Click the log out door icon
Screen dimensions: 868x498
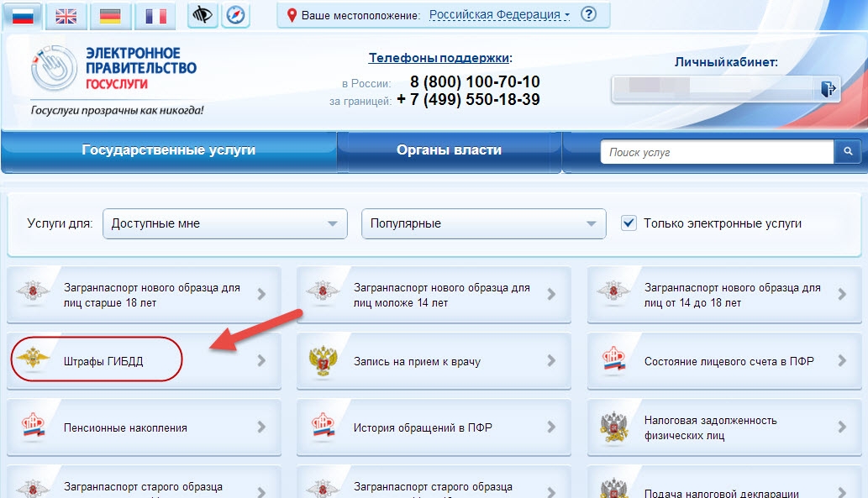(829, 88)
